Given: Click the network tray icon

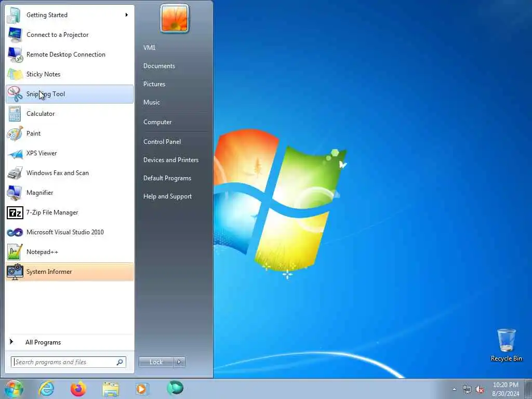Looking at the screenshot, I should pos(467,390).
